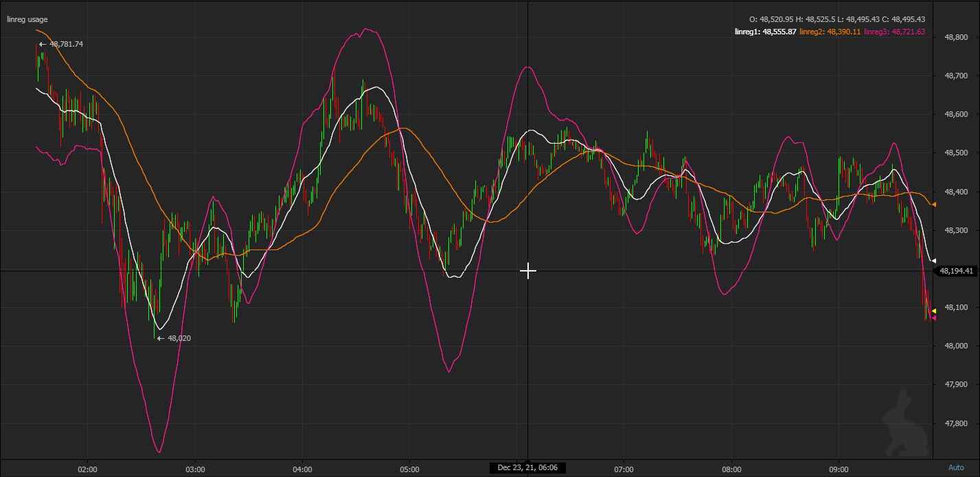Click the 48,300 price axis label
Image resolution: width=980 pixels, height=477 pixels.
click(x=956, y=230)
